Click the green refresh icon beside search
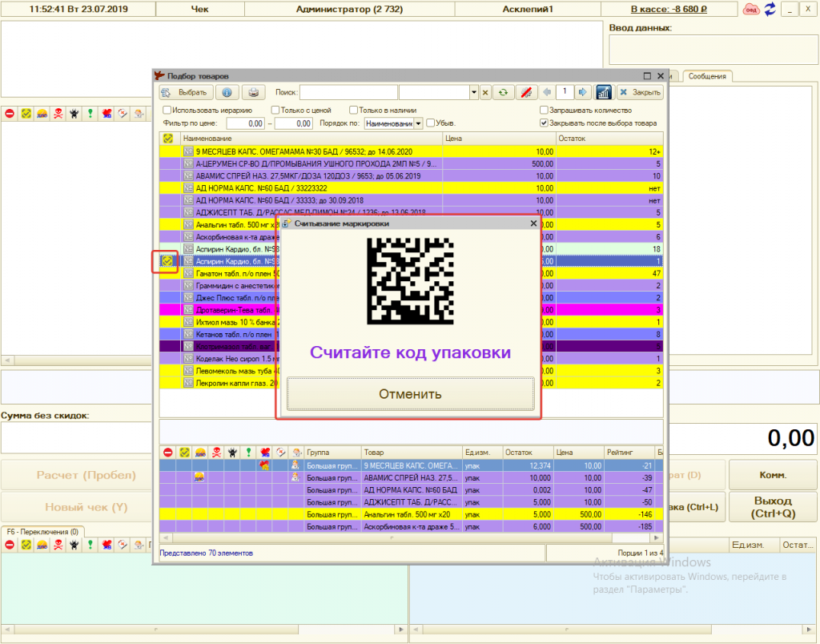This screenshot has height=644, width=820. click(503, 93)
